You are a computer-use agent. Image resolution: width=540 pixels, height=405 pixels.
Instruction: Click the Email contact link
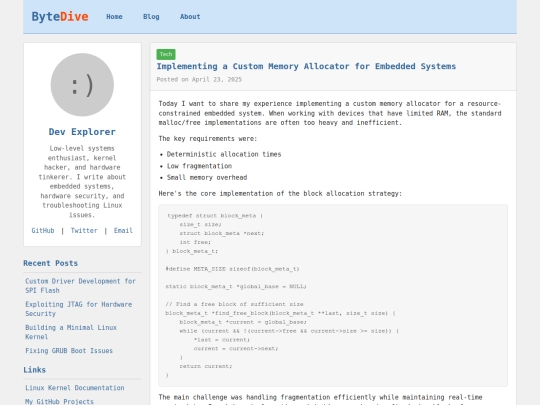point(123,230)
